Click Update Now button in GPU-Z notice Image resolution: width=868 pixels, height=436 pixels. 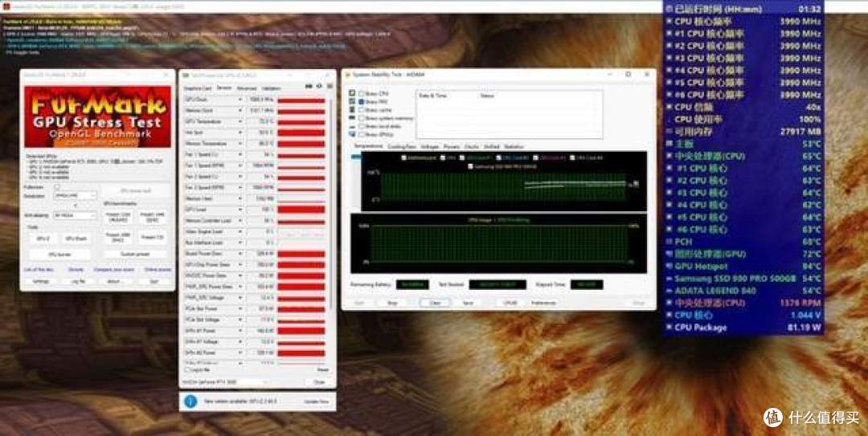pyautogui.click(x=316, y=401)
